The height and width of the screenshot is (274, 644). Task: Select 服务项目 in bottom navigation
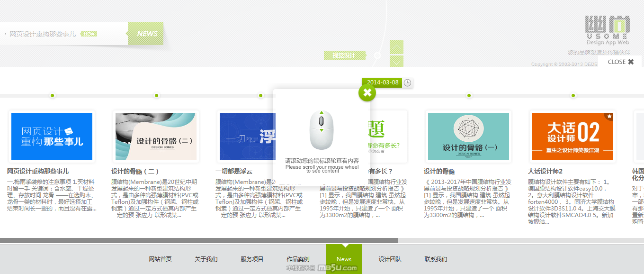(252, 259)
